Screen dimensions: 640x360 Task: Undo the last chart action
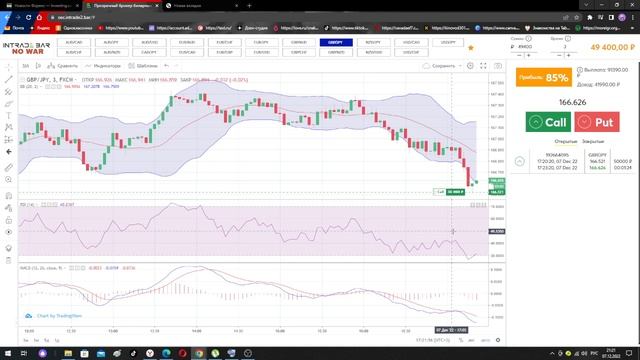[167, 66]
